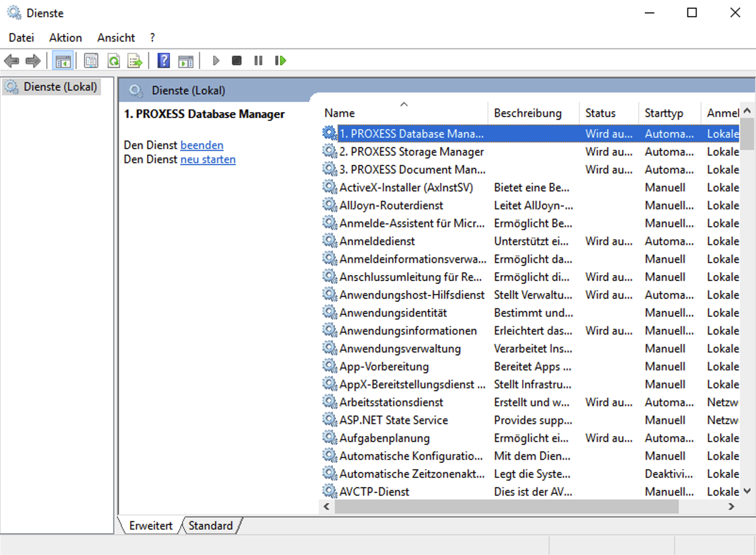The height and width of the screenshot is (555, 756).
Task: Click the horizontal scrollbar right arrow
Action: click(x=731, y=507)
